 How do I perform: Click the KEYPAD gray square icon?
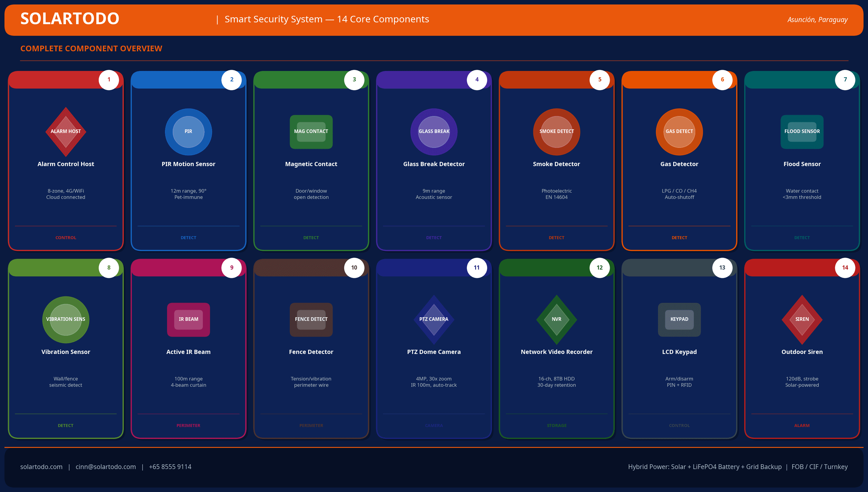[679, 320]
